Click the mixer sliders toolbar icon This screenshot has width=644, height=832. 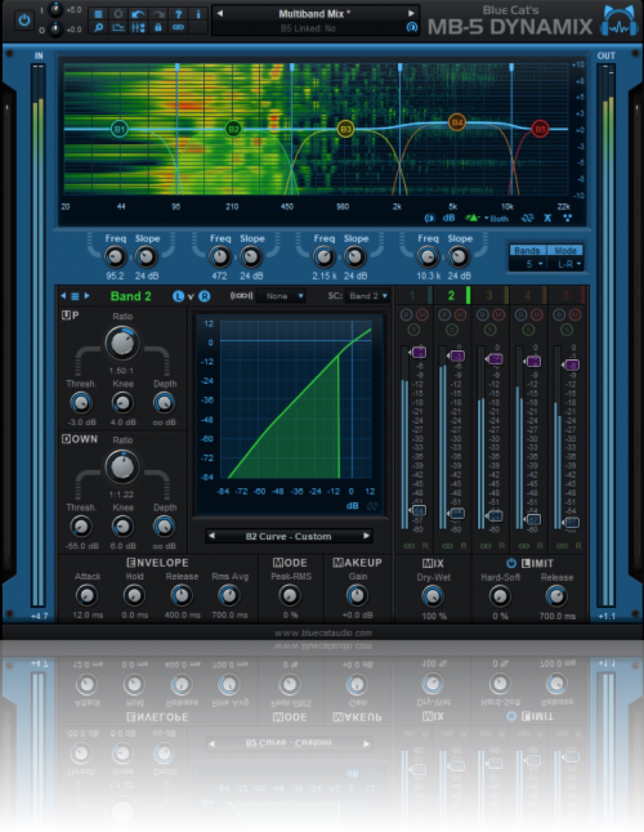pos(138,28)
